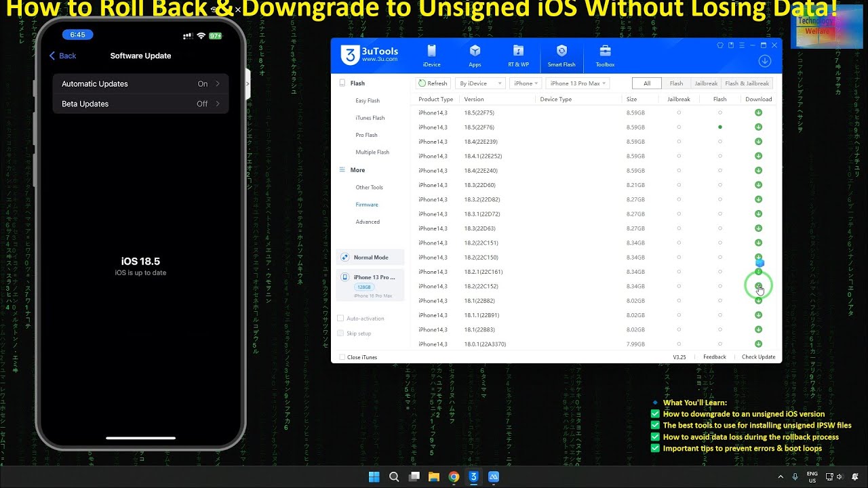Screen dimensions: 868x488
Task: Download firmware 18.3.1(22D72)
Action: click(758, 213)
